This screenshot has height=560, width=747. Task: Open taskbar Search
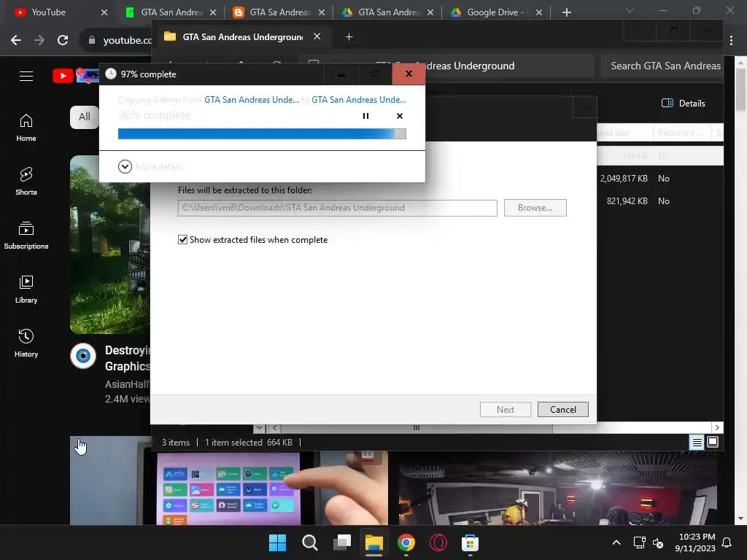tap(309, 542)
